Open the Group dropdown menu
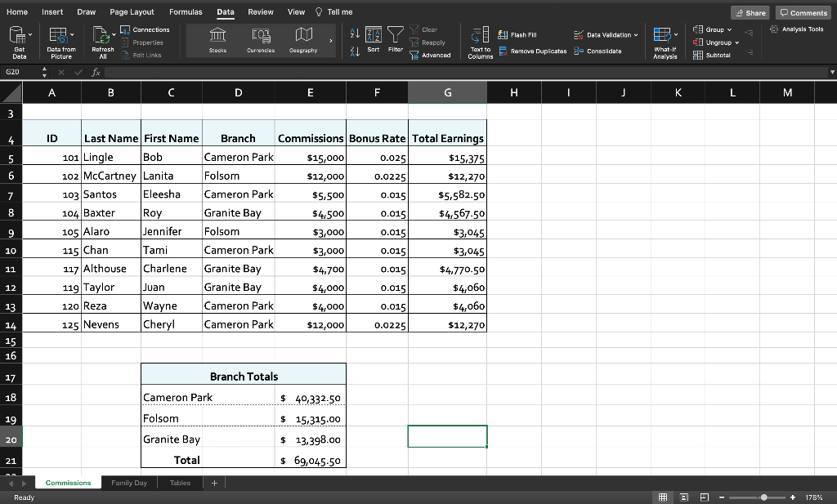837x504 pixels. pos(710,29)
